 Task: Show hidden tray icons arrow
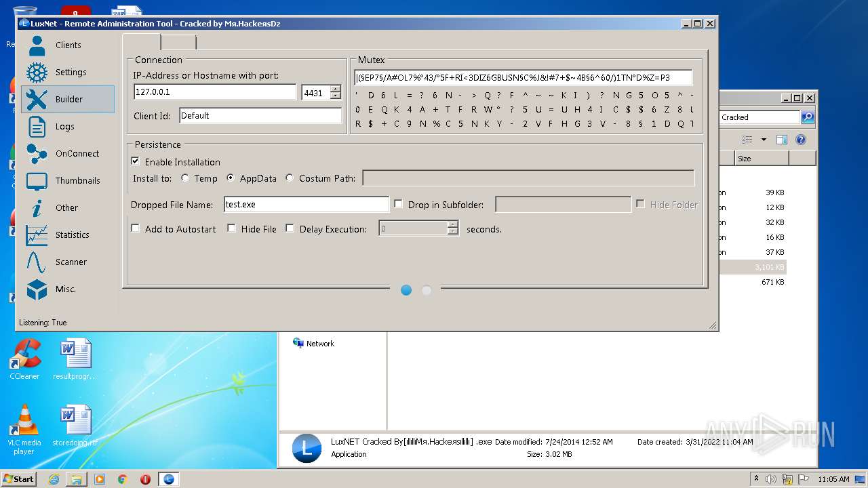[x=756, y=479]
